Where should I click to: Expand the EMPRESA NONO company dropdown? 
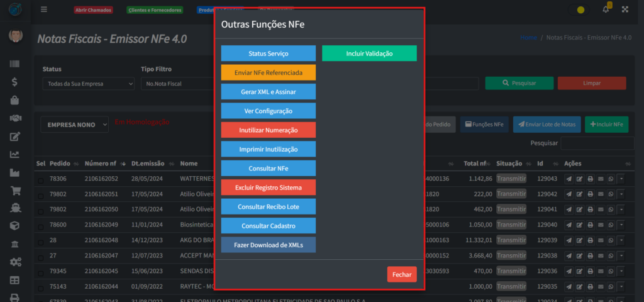pos(75,125)
